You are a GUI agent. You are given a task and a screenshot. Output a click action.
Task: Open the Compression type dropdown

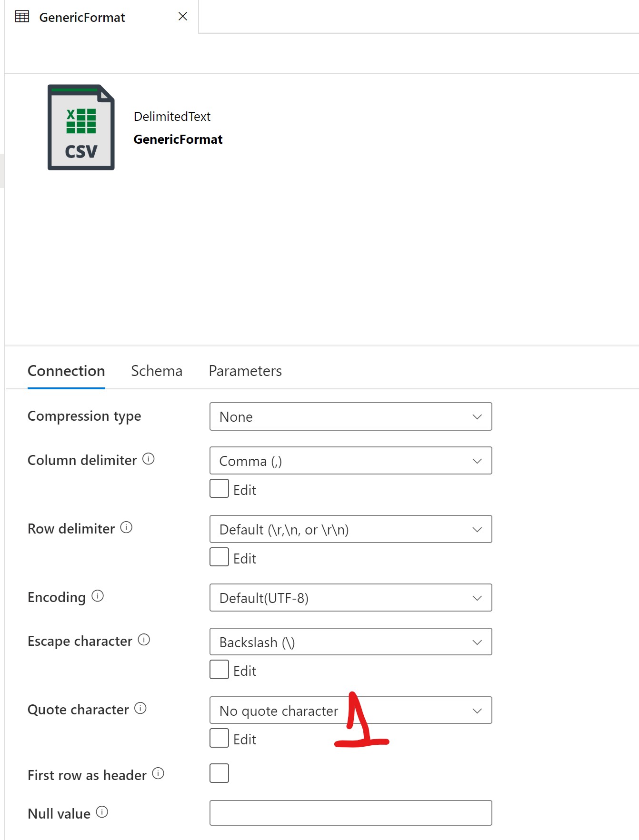pyautogui.click(x=350, y=417)
